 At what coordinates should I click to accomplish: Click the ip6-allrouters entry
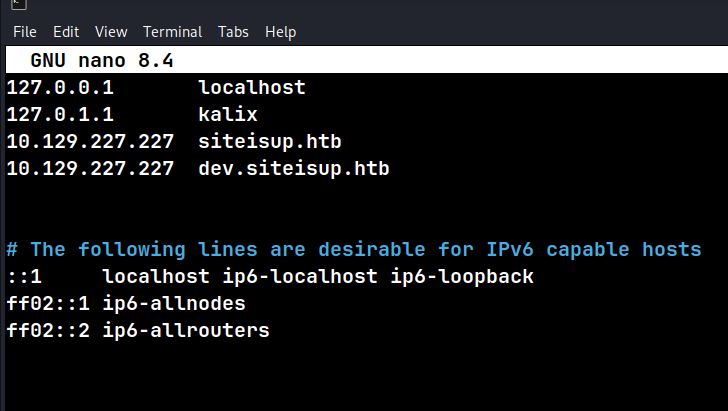[x=186, y=330]
